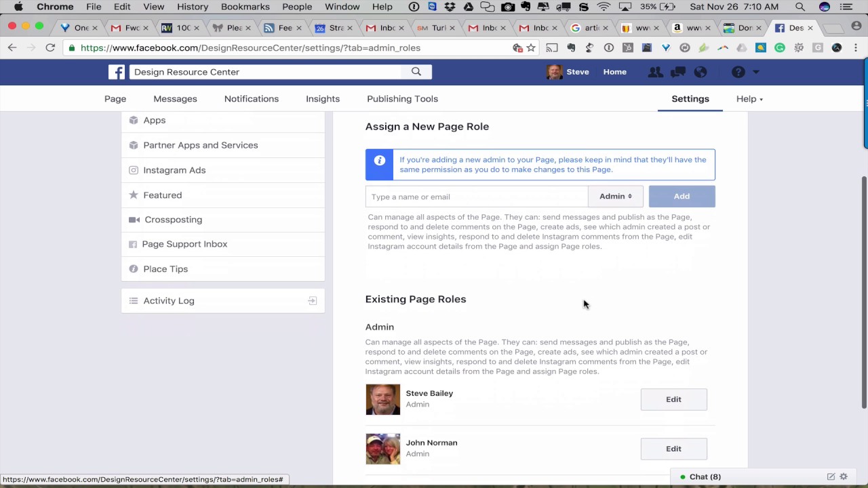Open the Admin role dropdown
Image resolution: width=868 pixels, height=488 pixels.
(x=616, y=197)
